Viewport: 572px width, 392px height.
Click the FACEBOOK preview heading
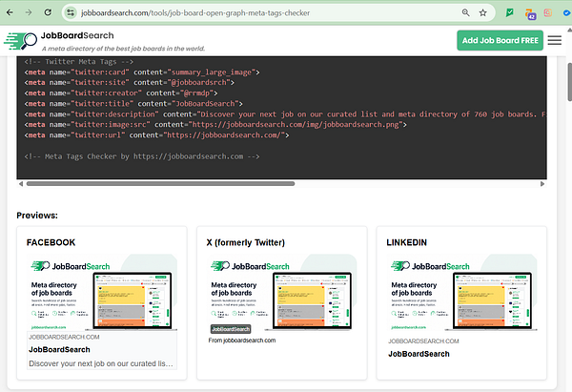[51, 242]
